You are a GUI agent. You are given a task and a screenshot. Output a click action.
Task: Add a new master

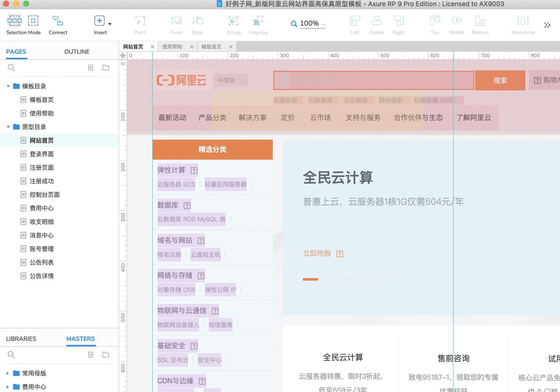[91, 355]
